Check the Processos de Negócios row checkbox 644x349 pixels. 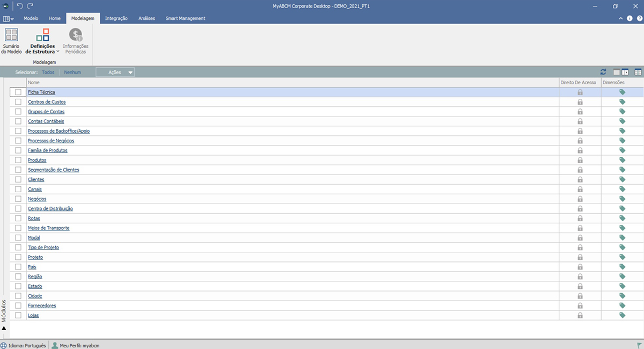tap(18, 141)
